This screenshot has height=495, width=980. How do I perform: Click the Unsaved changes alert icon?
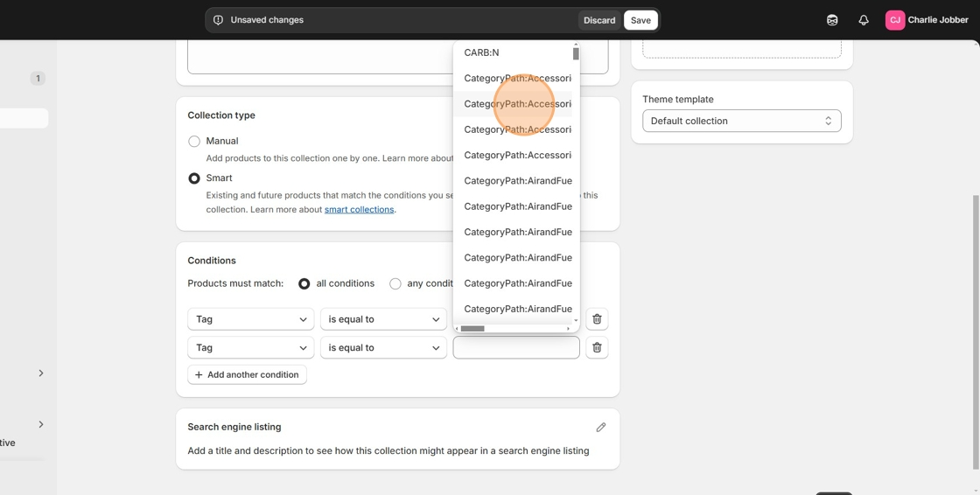point(218,20)
